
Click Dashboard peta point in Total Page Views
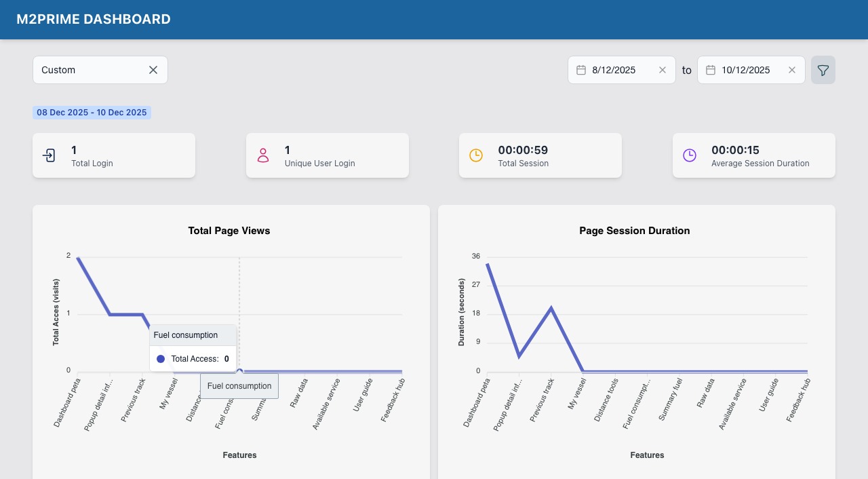click(79, 258)
